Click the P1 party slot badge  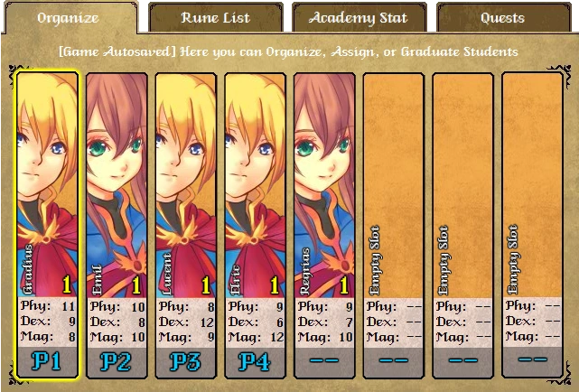pyautogui.click(x=47, y=361)
